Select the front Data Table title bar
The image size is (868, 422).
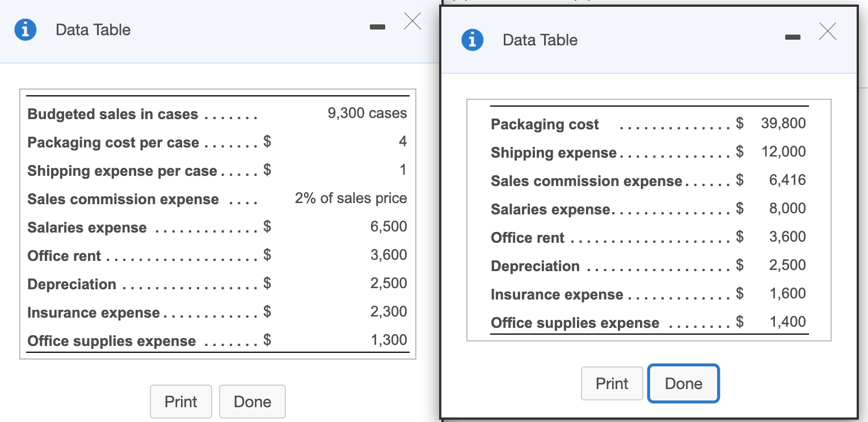tap(540, 40)
